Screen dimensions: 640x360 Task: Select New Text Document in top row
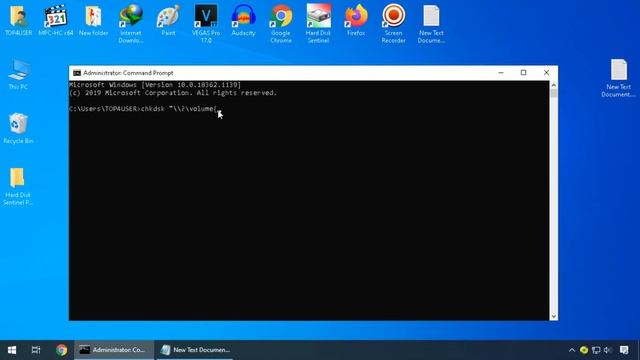point(431,24)
